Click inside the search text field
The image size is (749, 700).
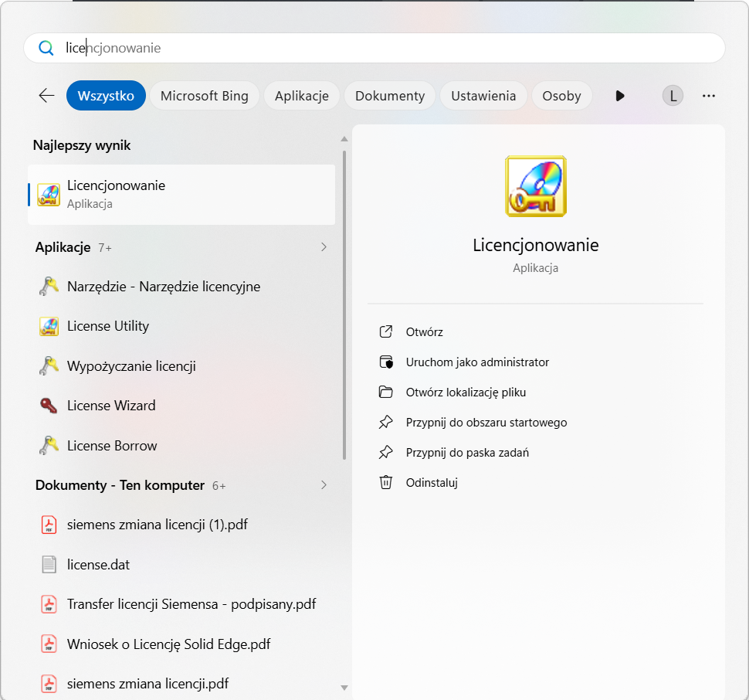tap(374, 48)
